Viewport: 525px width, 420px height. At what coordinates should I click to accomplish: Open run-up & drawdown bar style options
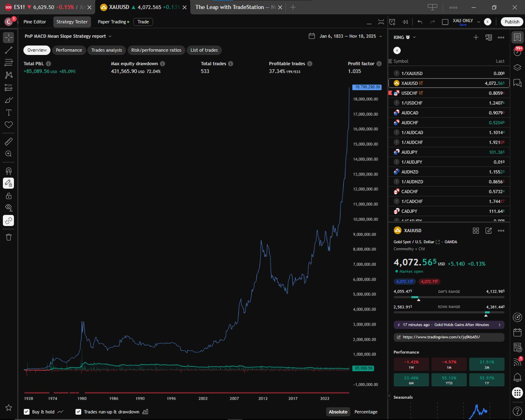pyautogui.click(x=145, y=412)
